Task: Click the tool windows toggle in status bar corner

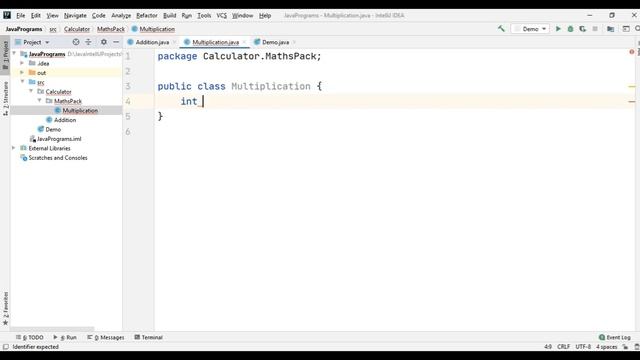Action: point(5,347)
